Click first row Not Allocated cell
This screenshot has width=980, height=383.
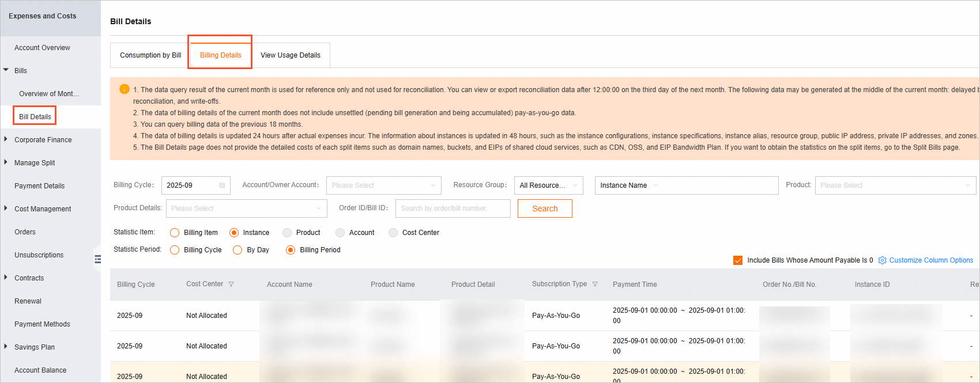pos(206,316)
